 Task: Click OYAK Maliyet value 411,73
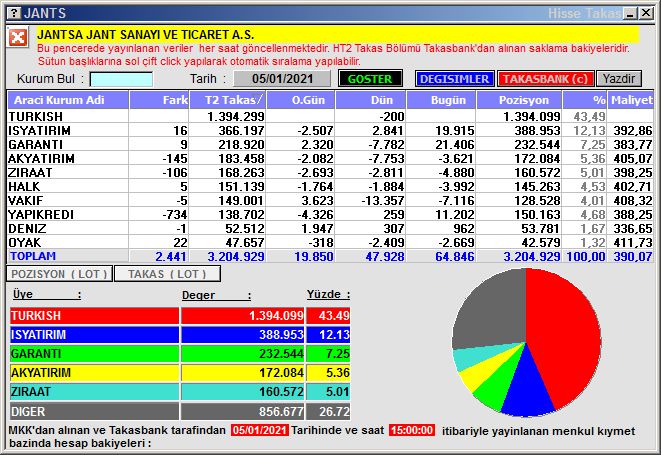click(x=633, y=242)
